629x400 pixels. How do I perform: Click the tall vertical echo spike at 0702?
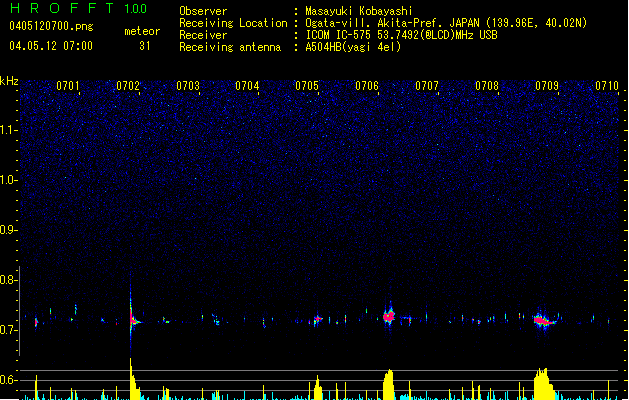click(x=131, y=315)
